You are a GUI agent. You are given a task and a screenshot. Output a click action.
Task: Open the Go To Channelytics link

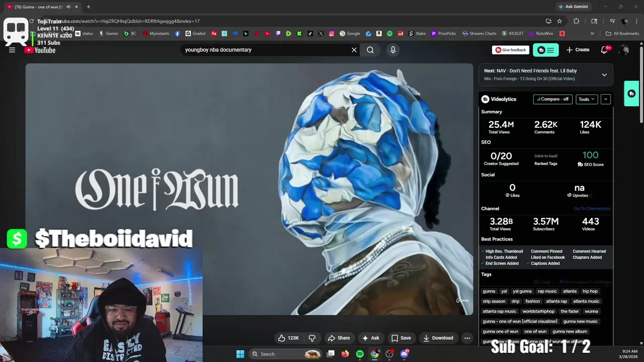592,209
